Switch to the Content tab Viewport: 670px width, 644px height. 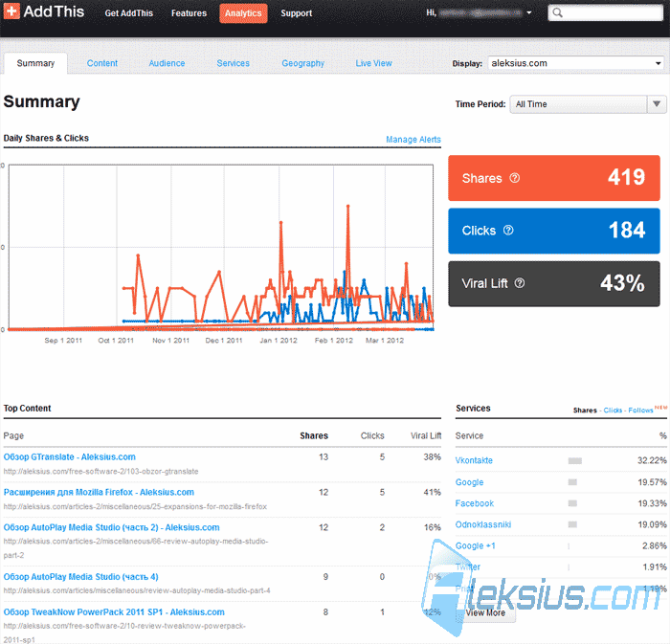click(x=102, y=63)
